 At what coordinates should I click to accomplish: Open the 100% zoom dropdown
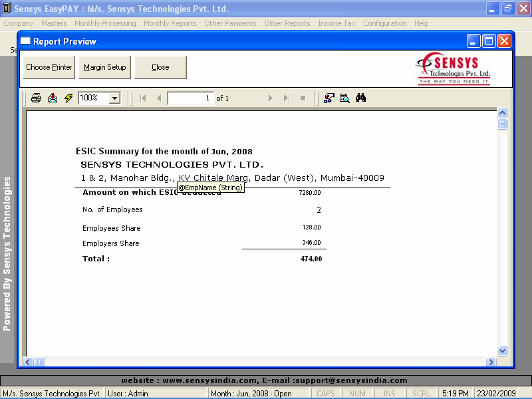114,98
